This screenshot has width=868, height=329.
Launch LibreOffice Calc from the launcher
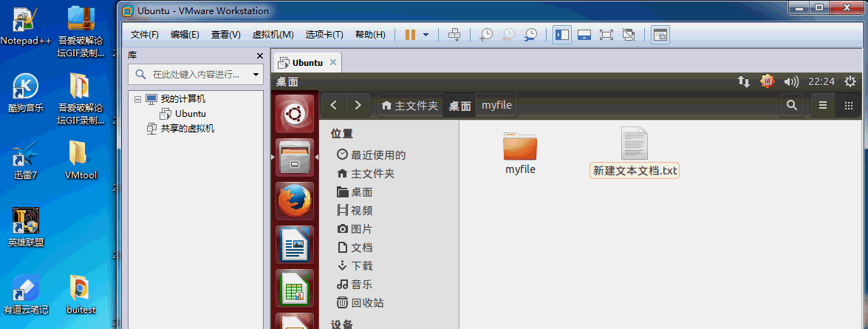click(x=295, y=288)
